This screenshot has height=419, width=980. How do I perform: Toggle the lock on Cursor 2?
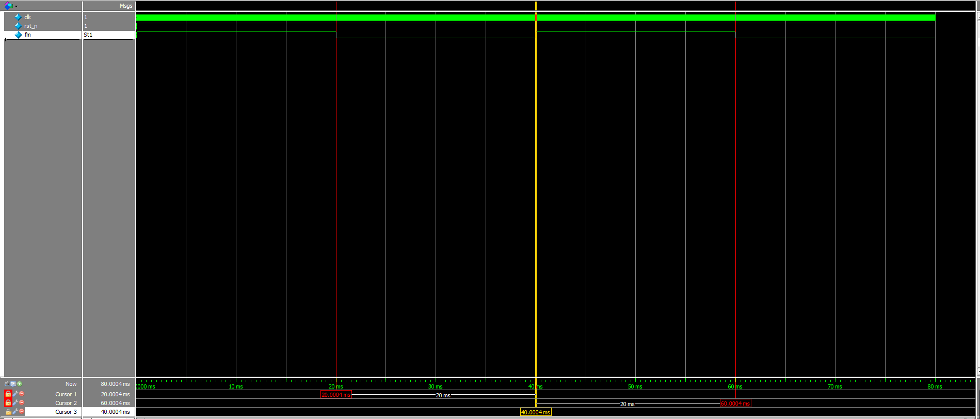[x=8, y=402]
